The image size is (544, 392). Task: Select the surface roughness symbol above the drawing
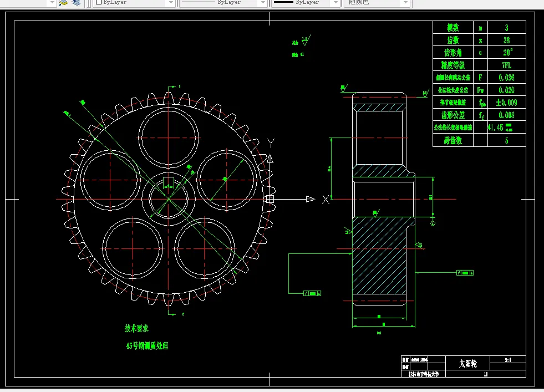(x=306, y=40)
